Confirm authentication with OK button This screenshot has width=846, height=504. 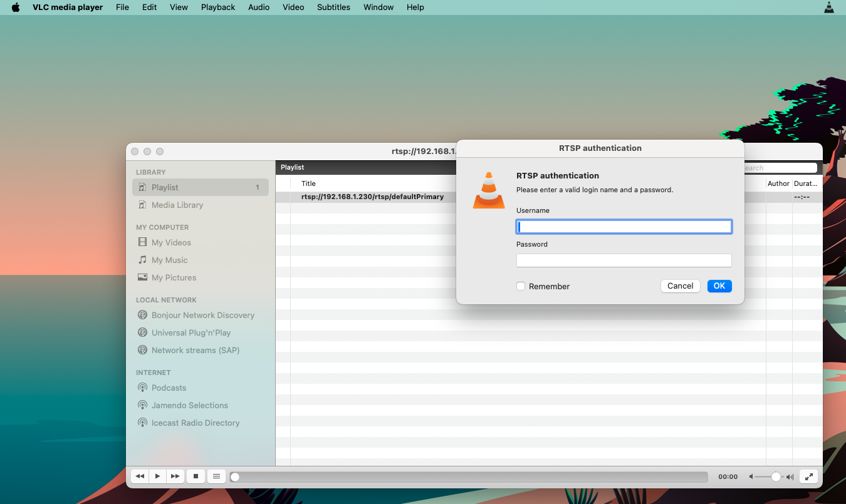[719, 285]
